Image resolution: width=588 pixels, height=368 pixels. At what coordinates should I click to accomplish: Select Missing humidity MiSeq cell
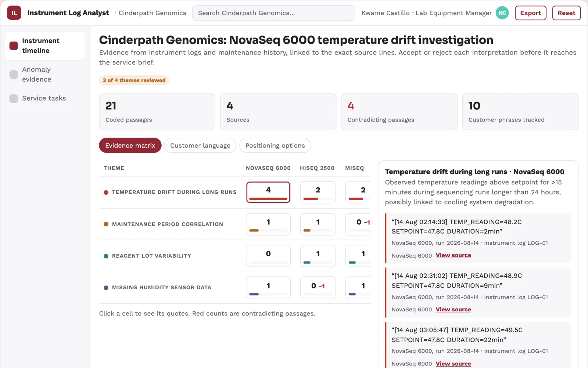point(358,288)
